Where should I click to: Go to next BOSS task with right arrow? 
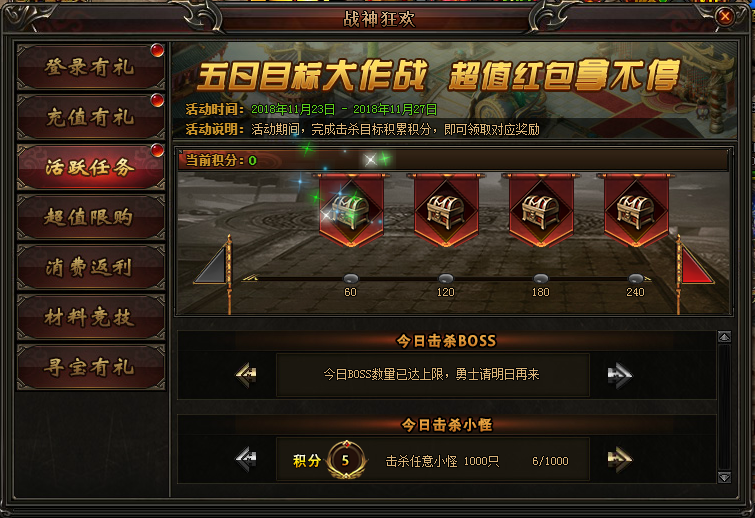pos(619,375)
